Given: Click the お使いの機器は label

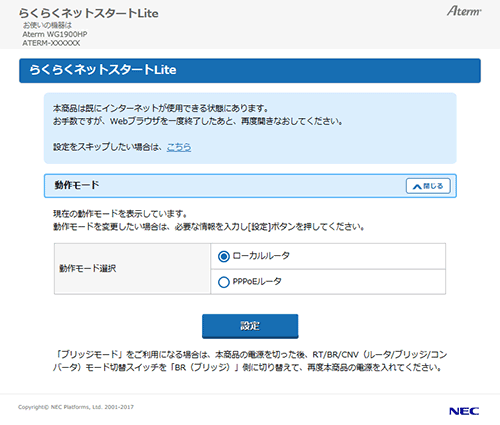Looking at the screenshot, I should tap(47, 25).
